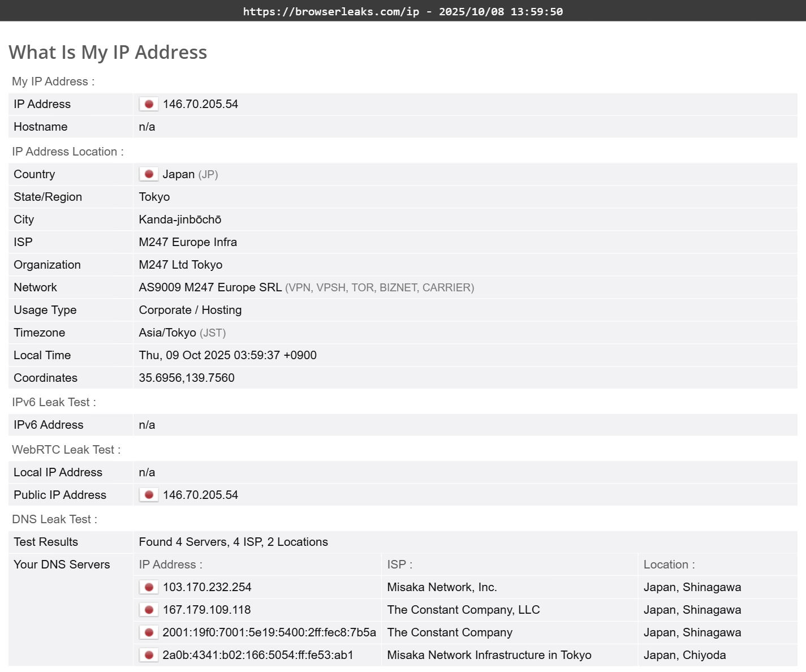Click the flag beside DNS server 103.170.232.254
This screenshot has height=672, width=806.
coord(149,587)
